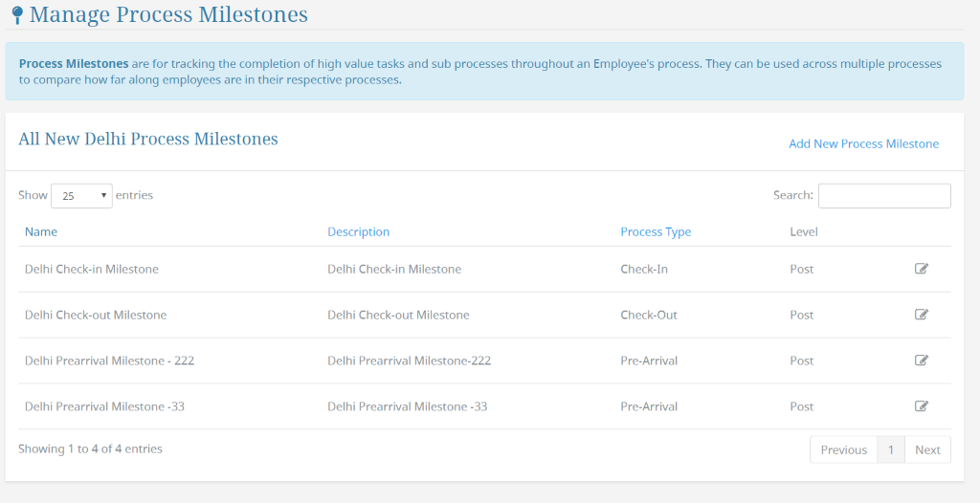Edit the Delhi Check-in Milestone row
980x503 pixels.
click(922, 269)
